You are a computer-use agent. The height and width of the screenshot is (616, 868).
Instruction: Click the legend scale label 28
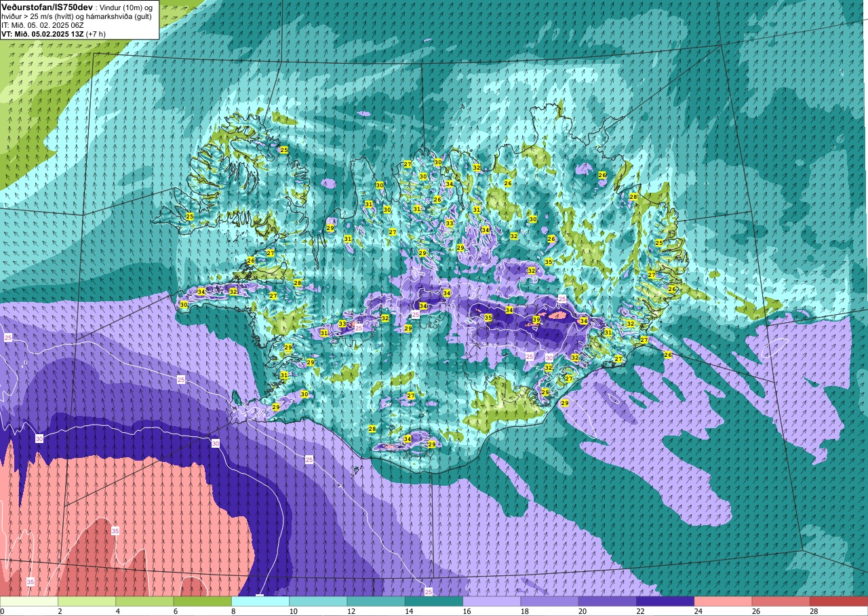pos(813,611)
